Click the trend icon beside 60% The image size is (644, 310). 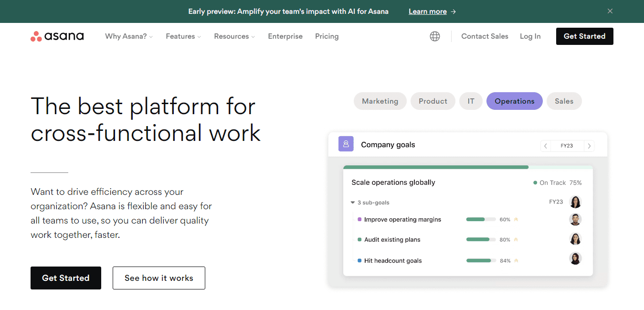(x=516, y=220)
